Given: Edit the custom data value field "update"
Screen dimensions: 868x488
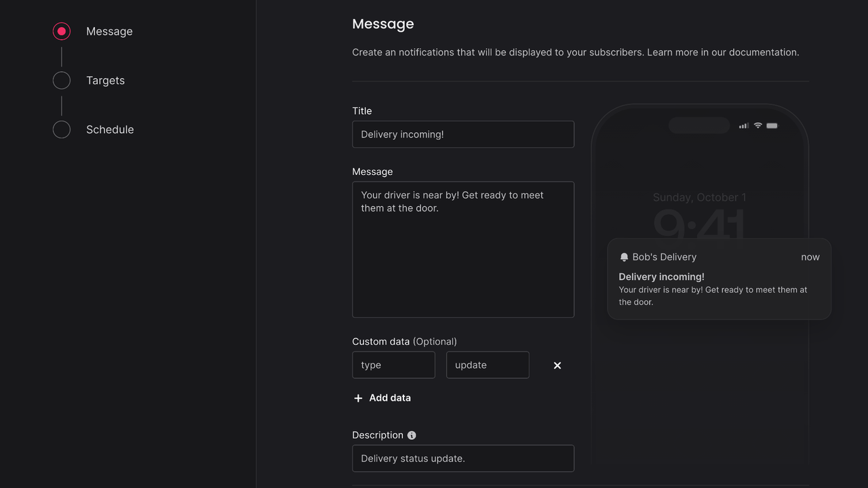Looking at the screenshot, I should [x=488, y=365].
